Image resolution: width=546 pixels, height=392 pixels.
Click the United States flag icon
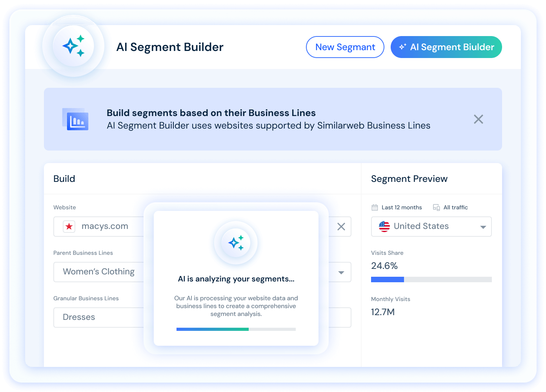click(384, 227)
